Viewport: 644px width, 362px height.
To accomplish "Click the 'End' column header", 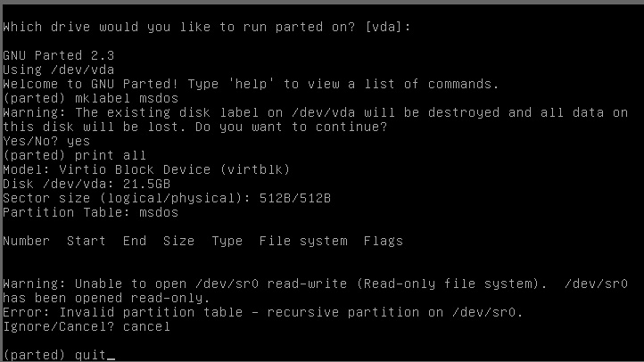I will pos(135,241).
